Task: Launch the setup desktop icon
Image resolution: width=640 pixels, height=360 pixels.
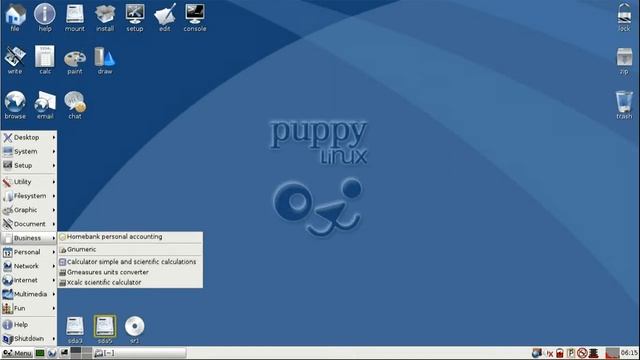Action: tap(135, 17)
